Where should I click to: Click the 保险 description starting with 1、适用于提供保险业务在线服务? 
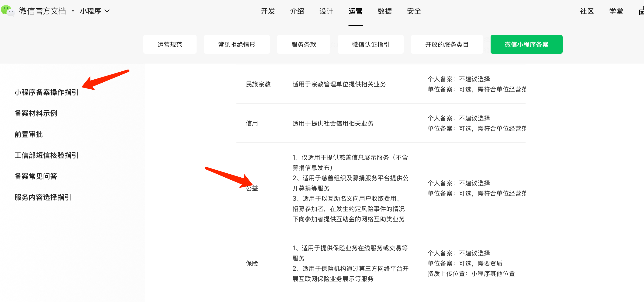coord(350,253)
